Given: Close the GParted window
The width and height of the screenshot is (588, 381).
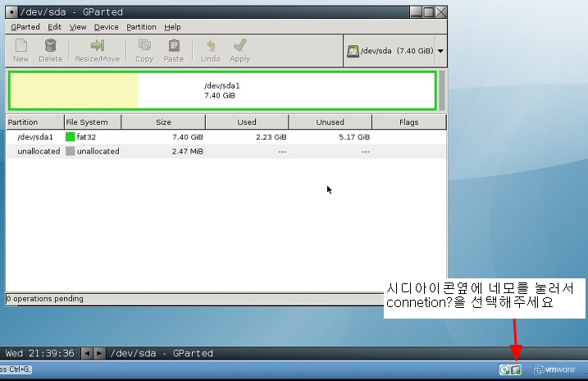Looking at the screenshot, I should tap(441, 12).
